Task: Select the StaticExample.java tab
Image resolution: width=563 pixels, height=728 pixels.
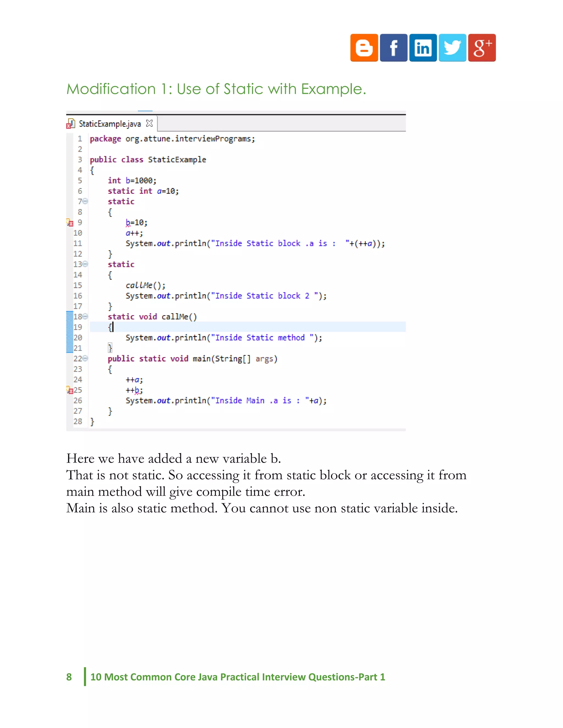Action: point(110,124)
